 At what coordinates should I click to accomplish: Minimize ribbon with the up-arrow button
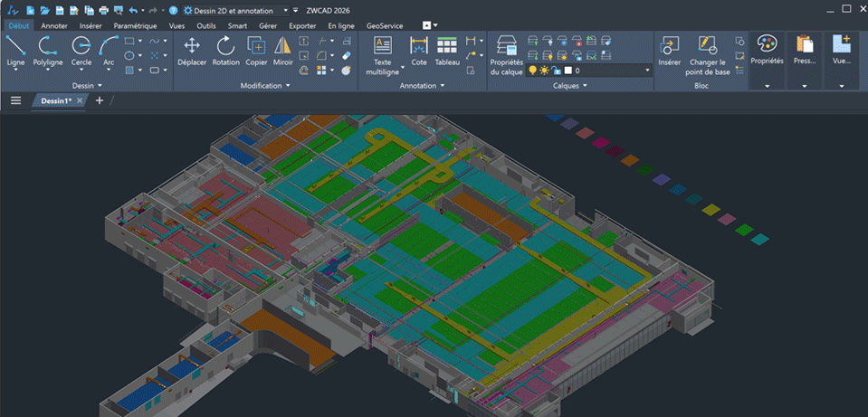[x=427, y=25]
